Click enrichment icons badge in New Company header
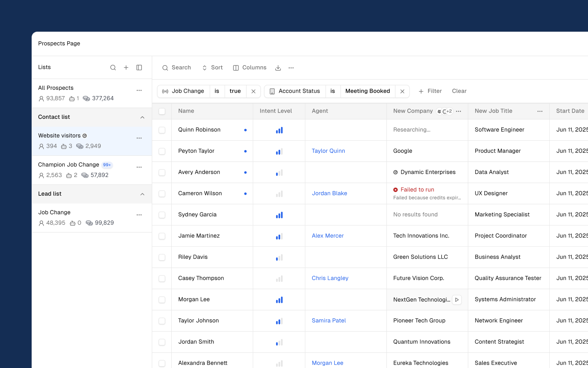 (x=444, y=111)
